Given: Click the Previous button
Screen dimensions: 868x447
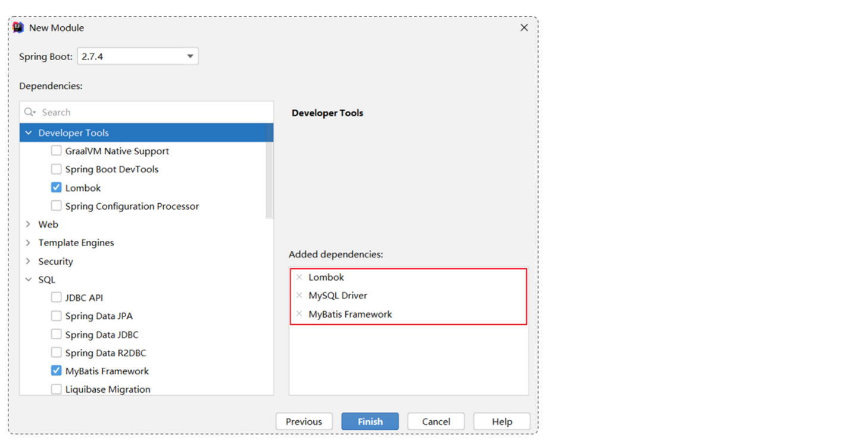Looking at the screenshot, I should (304, 421).
